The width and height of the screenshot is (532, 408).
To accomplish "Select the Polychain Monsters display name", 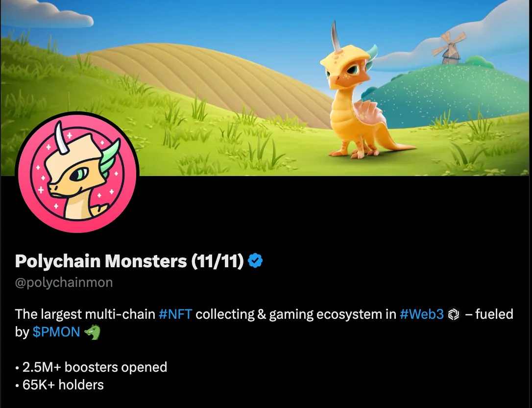I will pos(101,261).
